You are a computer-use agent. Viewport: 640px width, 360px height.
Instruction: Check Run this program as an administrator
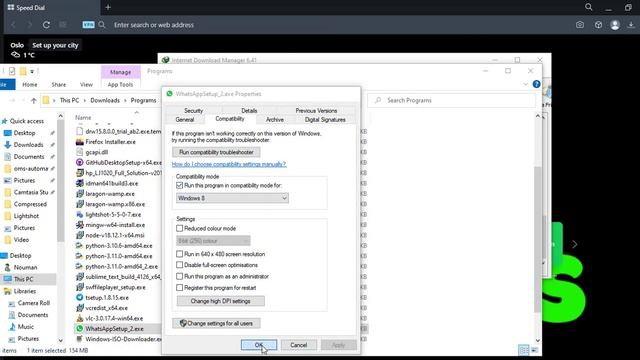point(179,276)
